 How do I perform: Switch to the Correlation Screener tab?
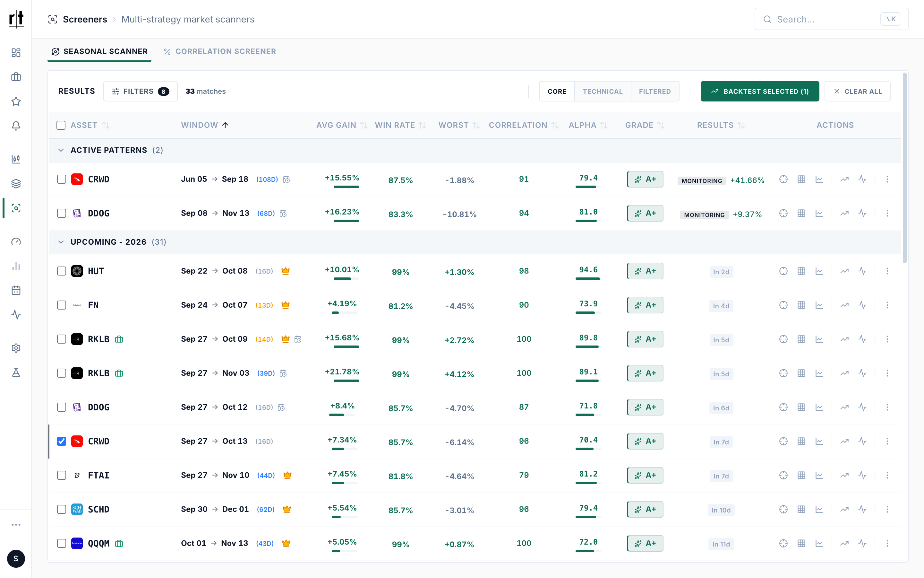click(x=219, y=52)
